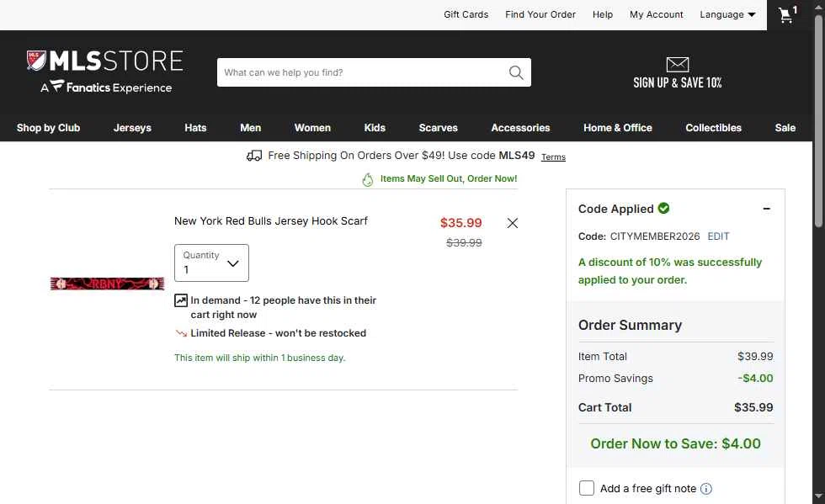
Task: Open the Scarves menu
Action: point(439,128)
